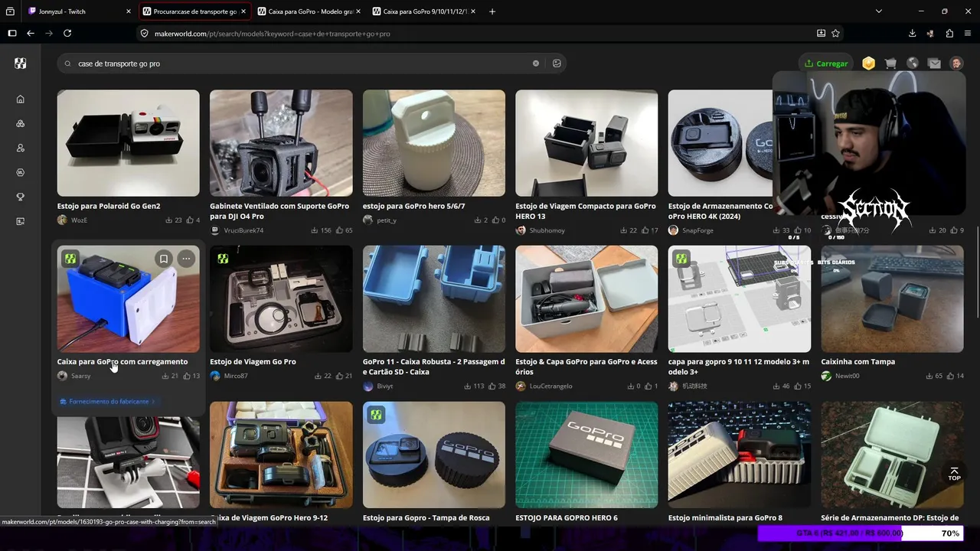980x551 pixels.
Task: Bookmark the Caixa para GoPro com carregamento card
Action: click(163, 259)
